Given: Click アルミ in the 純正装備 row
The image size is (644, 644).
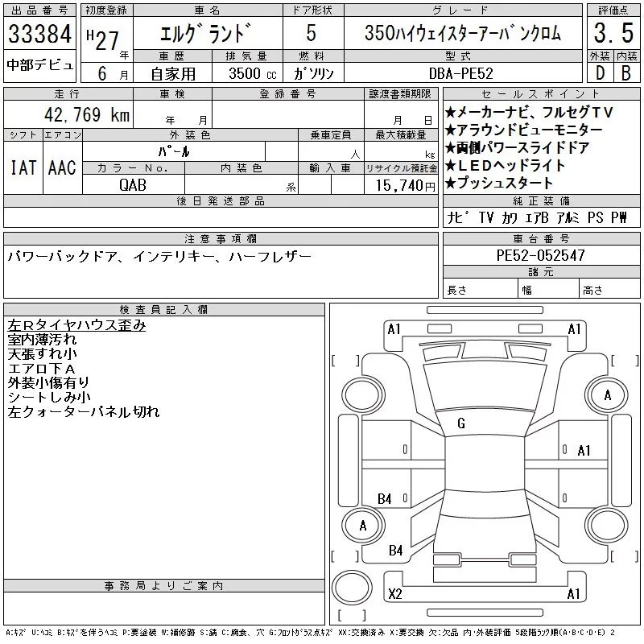Looking at the screenshot, I should tap(568, 217).
